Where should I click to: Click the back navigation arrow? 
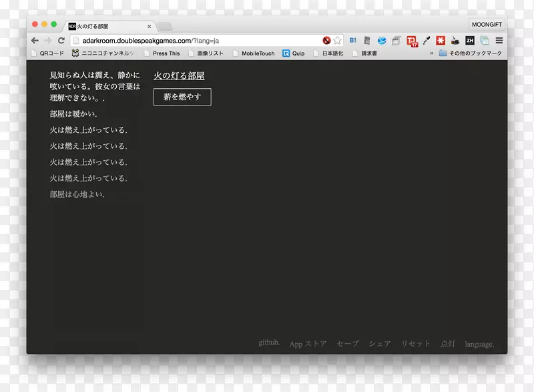tap(34, 40)
